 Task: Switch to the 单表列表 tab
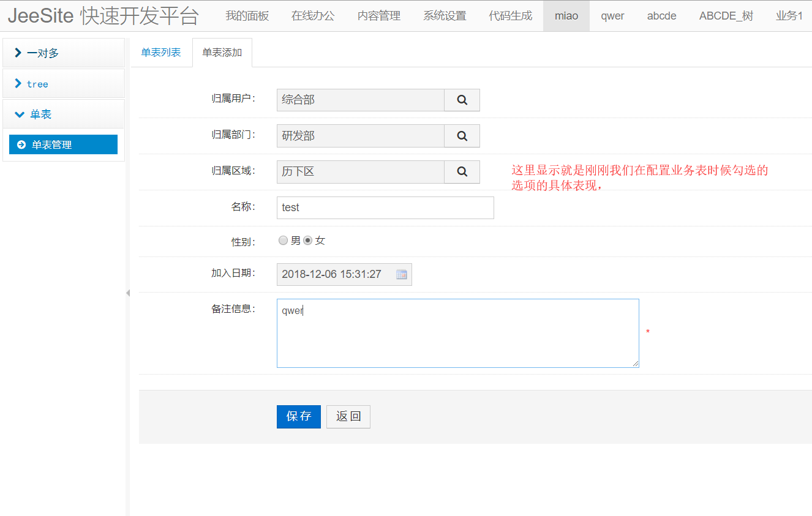(161, 53)
